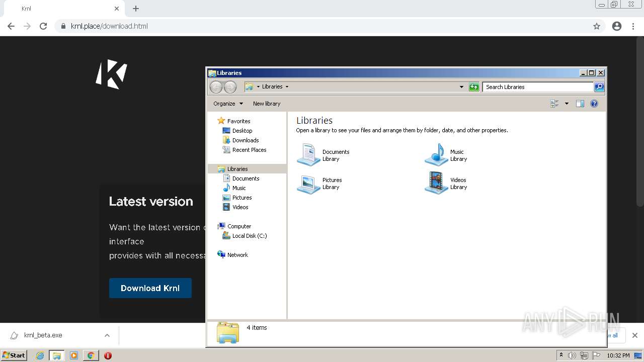
Task: Go back in Chrome browser
Action: [x=11, y=26]
